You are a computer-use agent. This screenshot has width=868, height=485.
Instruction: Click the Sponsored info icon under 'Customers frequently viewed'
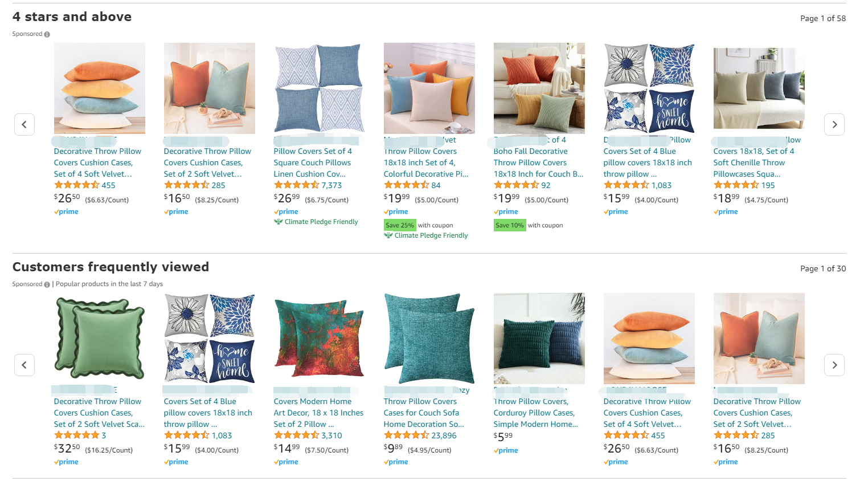point(47,284)
